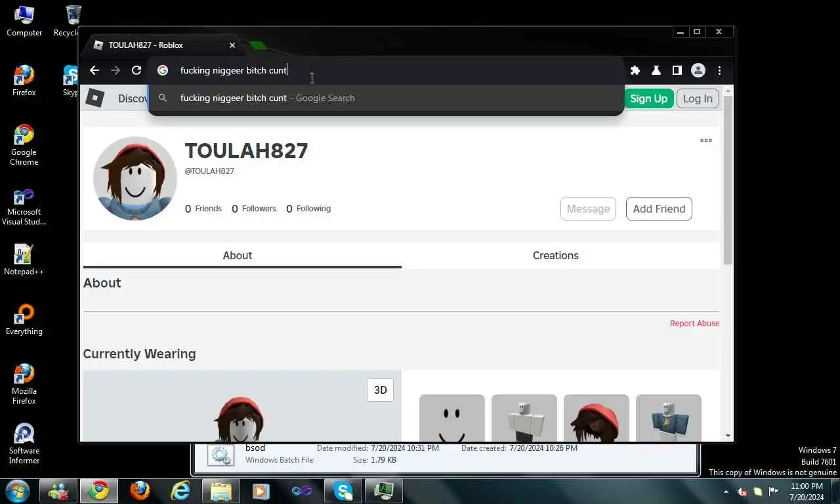Screen dimensions: 840x504
Task: Click the @TOULAH827 username text
Action: pyautogui.click(x=209, y=171)
